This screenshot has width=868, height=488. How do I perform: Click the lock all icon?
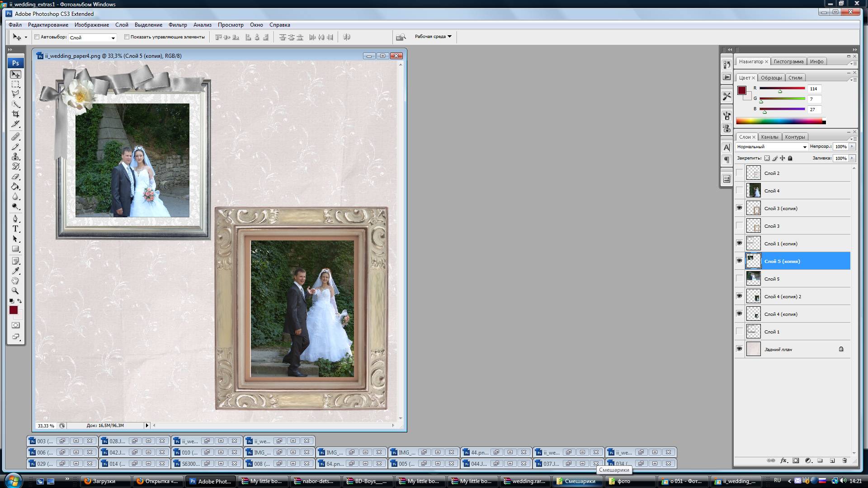(790, 158)
